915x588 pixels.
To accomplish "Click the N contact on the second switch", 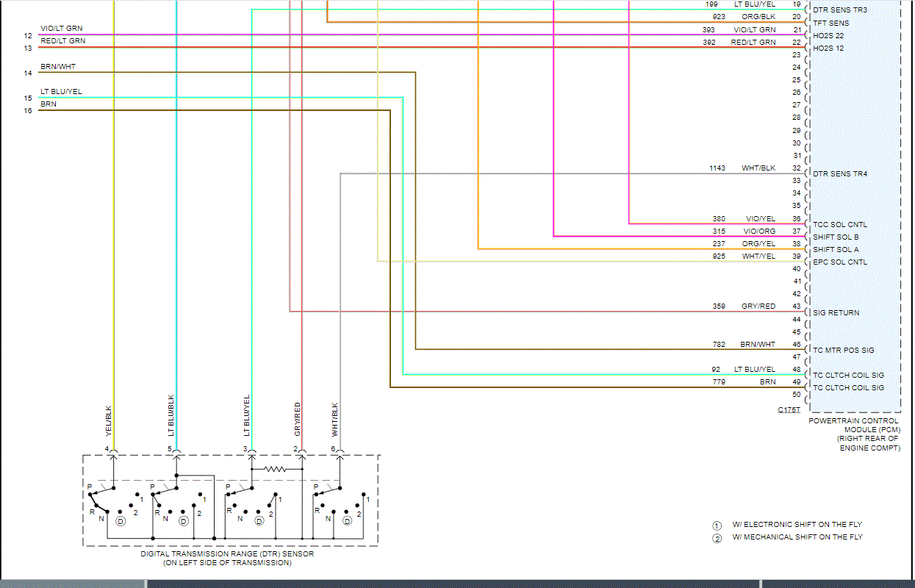I will click(x=165, y=517).
